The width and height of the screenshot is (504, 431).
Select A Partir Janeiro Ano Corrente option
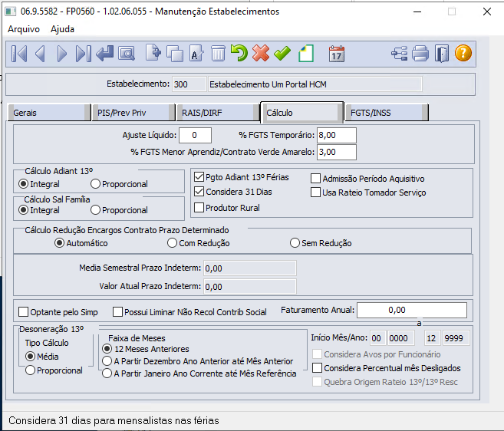click(107, 373)
